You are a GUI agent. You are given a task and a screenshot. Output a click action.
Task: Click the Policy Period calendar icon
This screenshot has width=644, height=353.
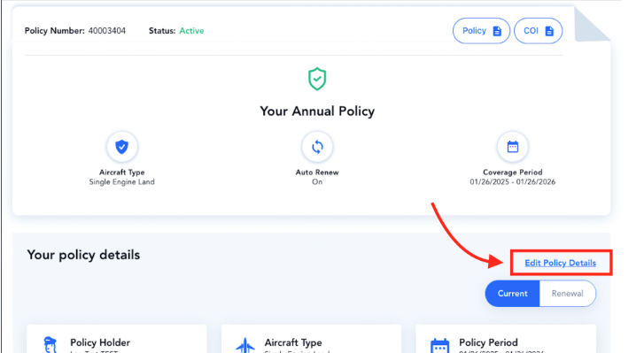pos(439,346)
